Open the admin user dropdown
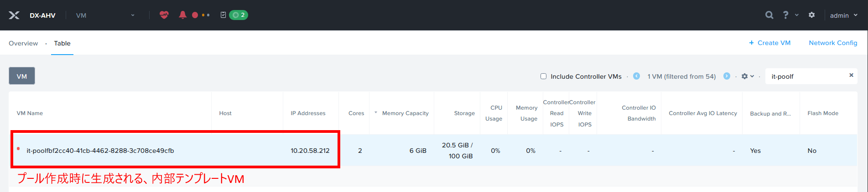This screenshot has height=192, width=868. (843, 15)
